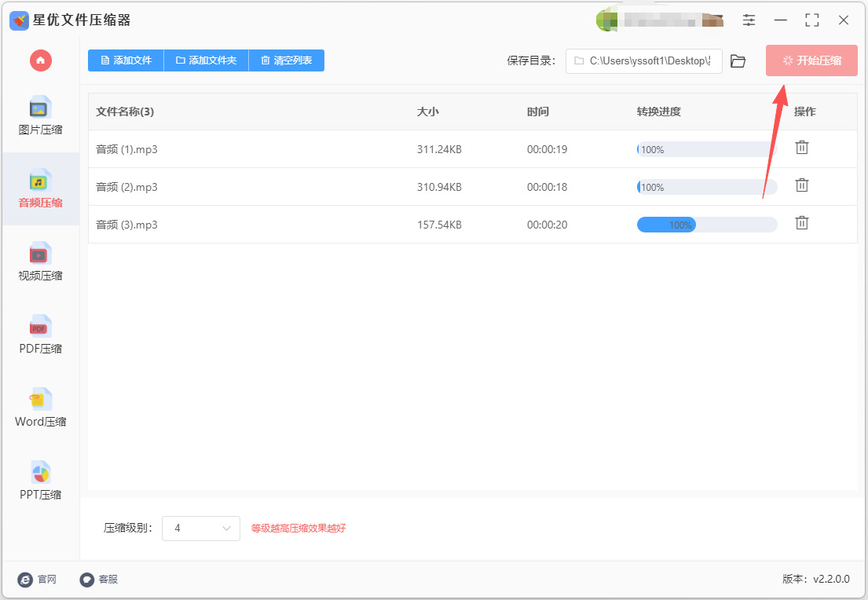868x600 pixels.
Task: Click duration 00:00:18
Action: tap(547, 187)
